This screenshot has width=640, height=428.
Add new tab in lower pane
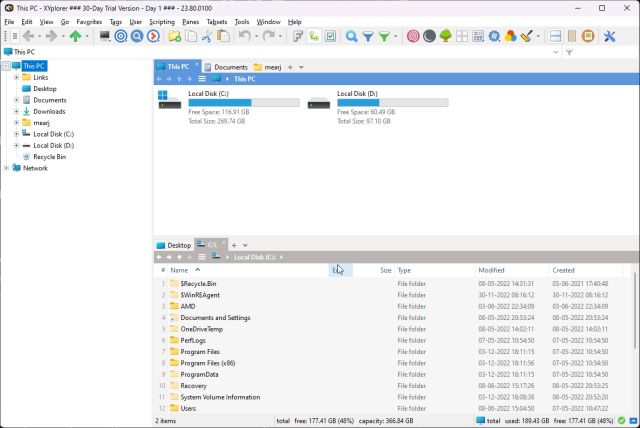click(x=234, y=245)
